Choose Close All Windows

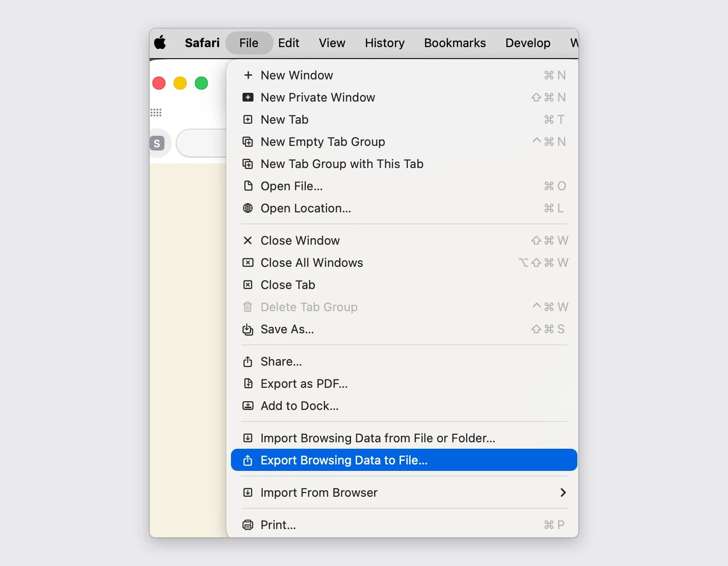[x=404, y=263]
